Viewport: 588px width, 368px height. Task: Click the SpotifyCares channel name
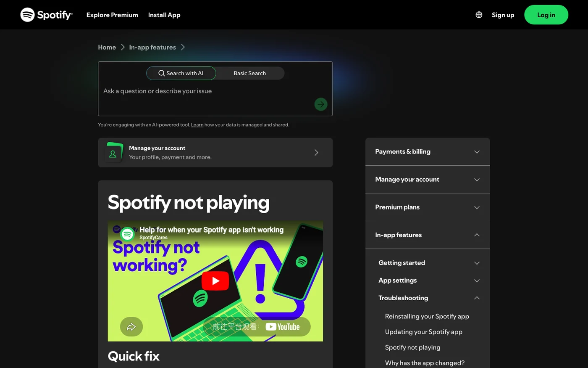(153, 238)
